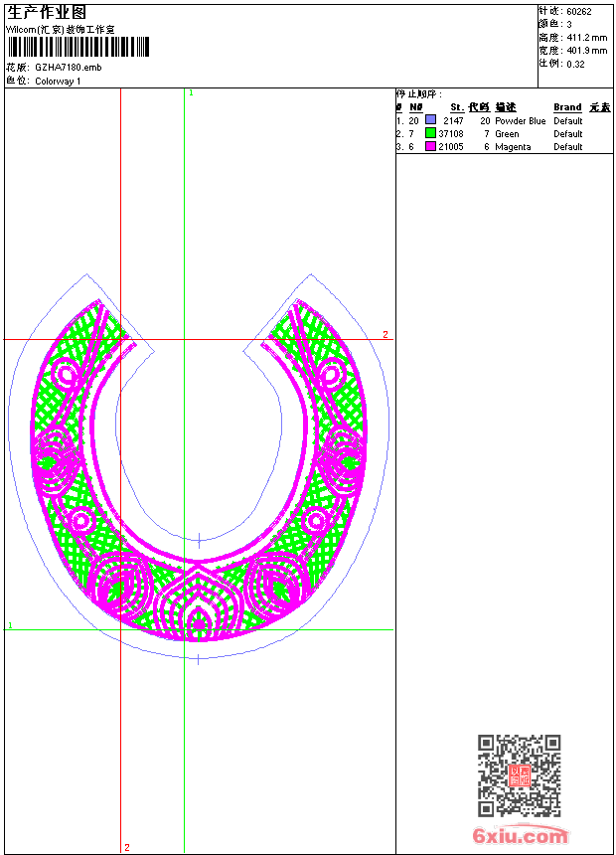The width and height of the screenshot is (616, 855).
Task: Click the Magenta color swatch
Action: tap(430, 146)
